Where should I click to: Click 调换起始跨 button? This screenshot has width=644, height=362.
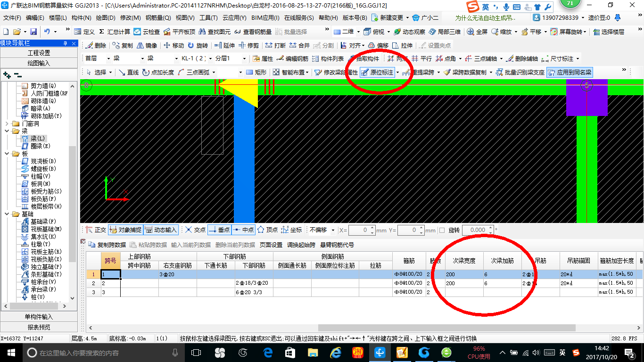pos(301,245)
